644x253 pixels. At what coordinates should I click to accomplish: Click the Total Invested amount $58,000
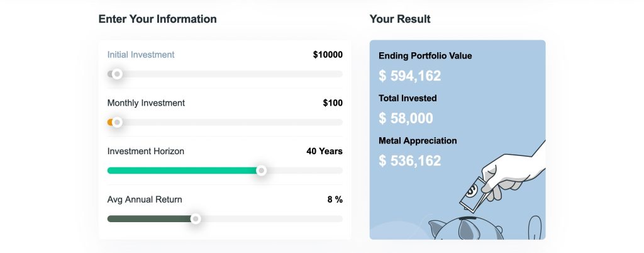(x=406, y=118)
